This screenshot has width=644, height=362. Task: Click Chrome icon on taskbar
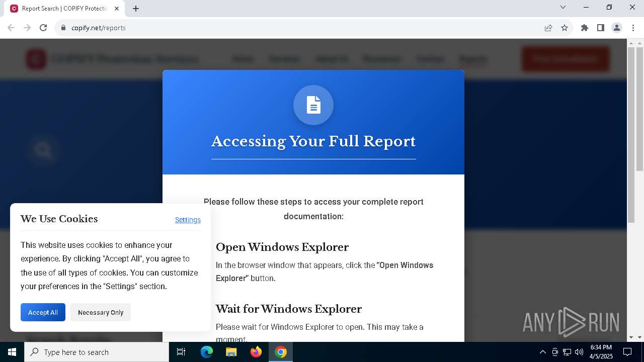(x=281, y=352)
